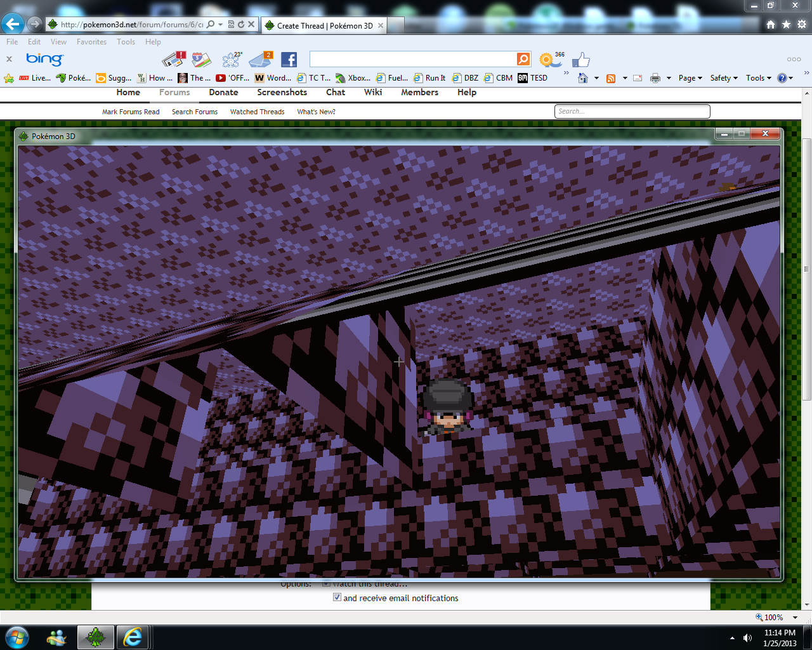812x650 pixels.
Task: Click the RSS feeds icon
Action: [611, 78]
